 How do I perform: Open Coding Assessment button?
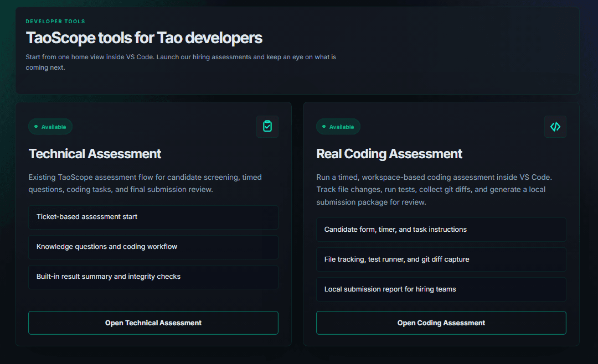click(x=441, y=323)
